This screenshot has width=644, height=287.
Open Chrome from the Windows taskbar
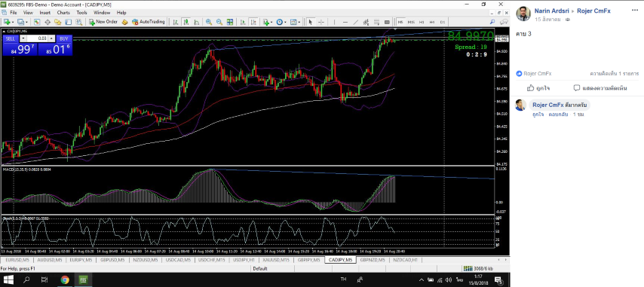[x=65, y=280]
